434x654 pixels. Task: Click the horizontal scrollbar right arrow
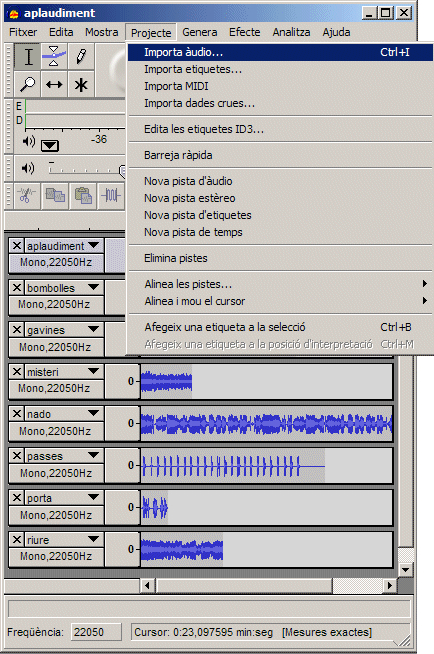(389, 585)
